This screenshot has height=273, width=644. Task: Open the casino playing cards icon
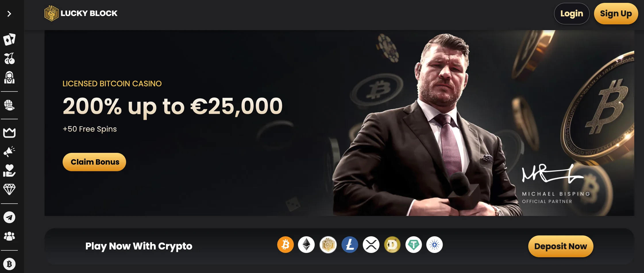point(9,40)
